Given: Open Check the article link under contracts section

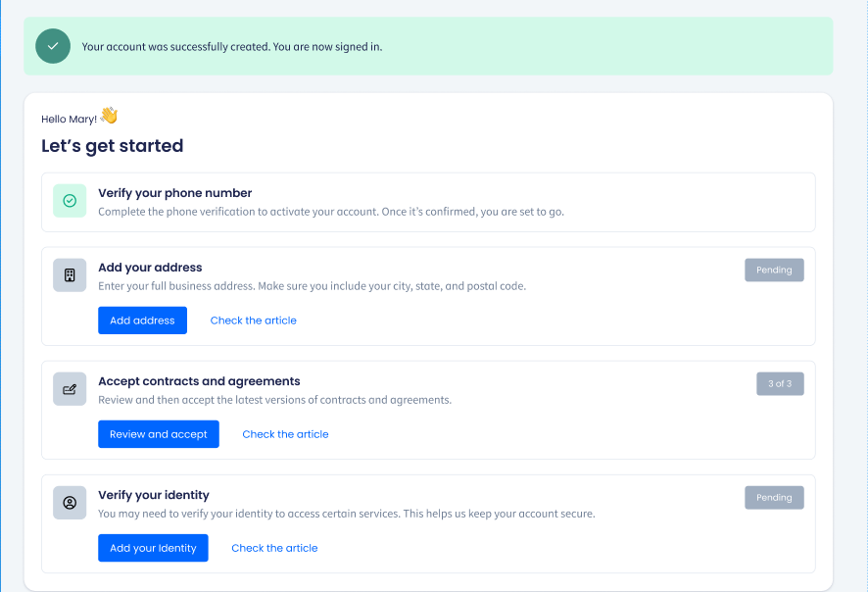Looking at the screenshot, I should (x=285, y=433).
